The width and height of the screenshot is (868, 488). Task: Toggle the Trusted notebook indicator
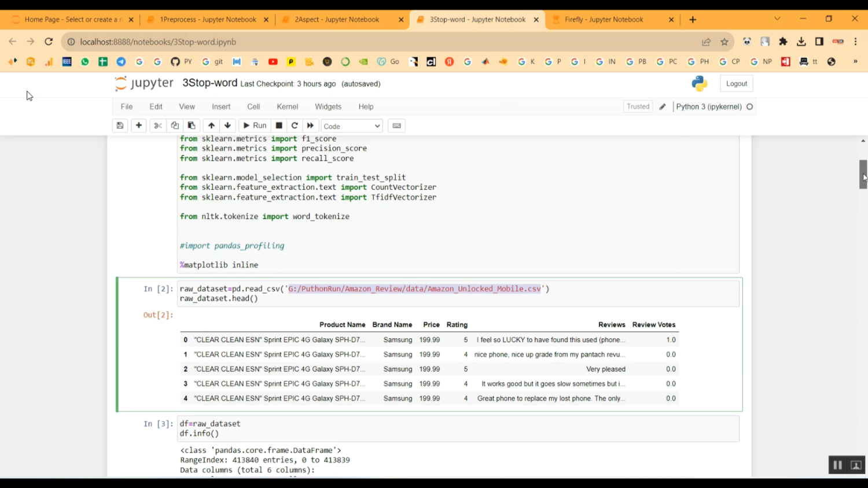pyautogui.click(x=638, y=106)
